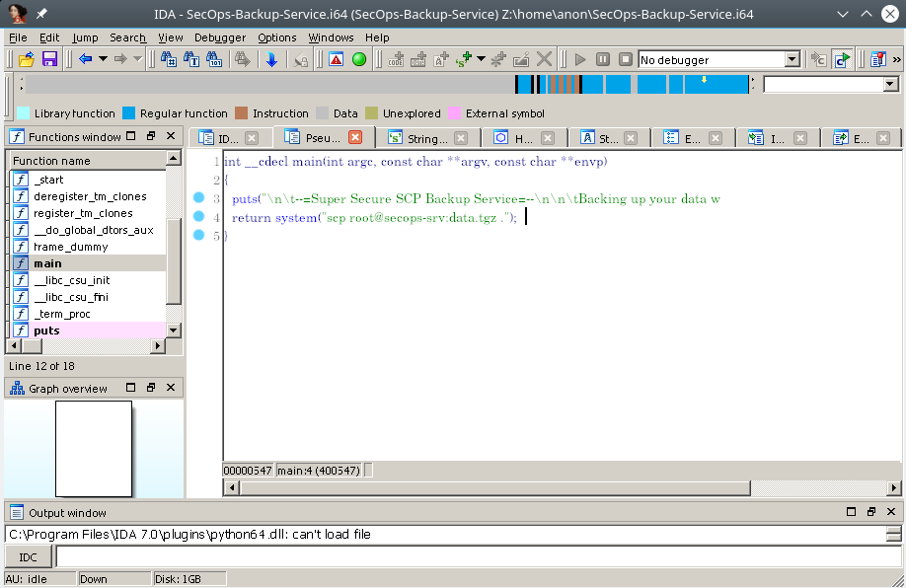The image size is (906, 588).
Task: Switch to the Strings tab
Action: [417, 138]
